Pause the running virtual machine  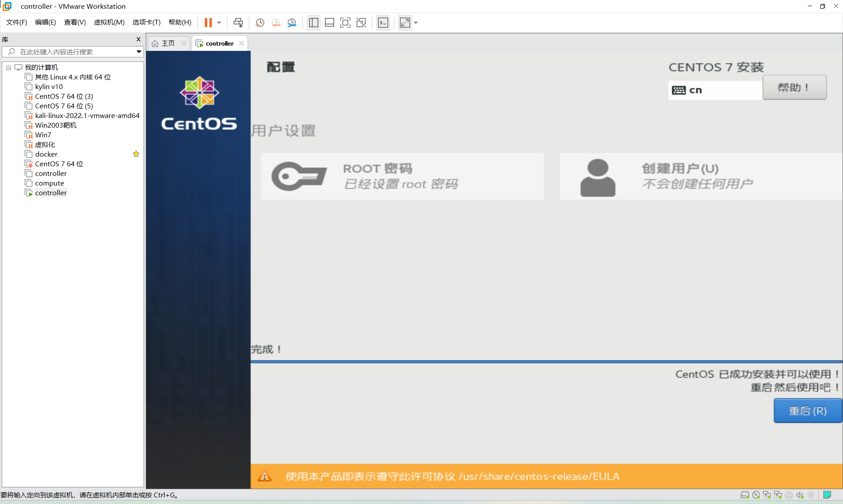(x=208, y=23)
